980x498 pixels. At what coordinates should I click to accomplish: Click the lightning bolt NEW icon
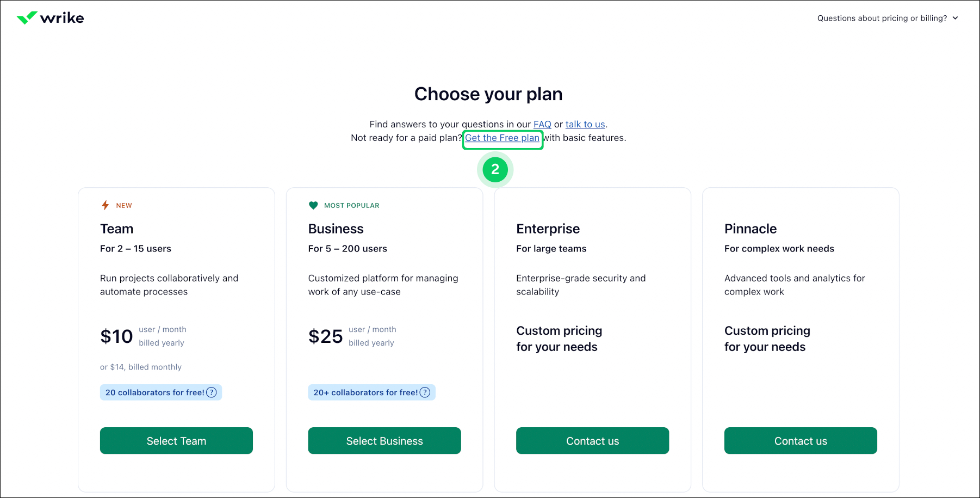point(106,205)
